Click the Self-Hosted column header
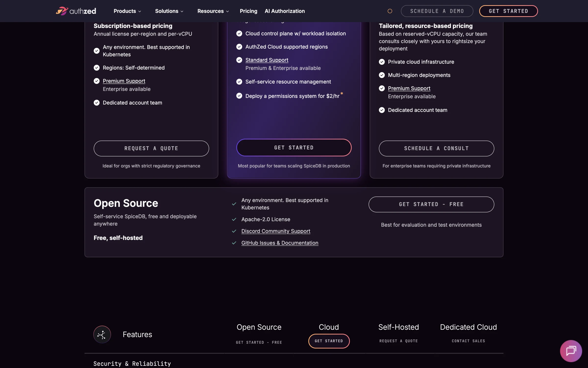588x368 pixels. 398,327
